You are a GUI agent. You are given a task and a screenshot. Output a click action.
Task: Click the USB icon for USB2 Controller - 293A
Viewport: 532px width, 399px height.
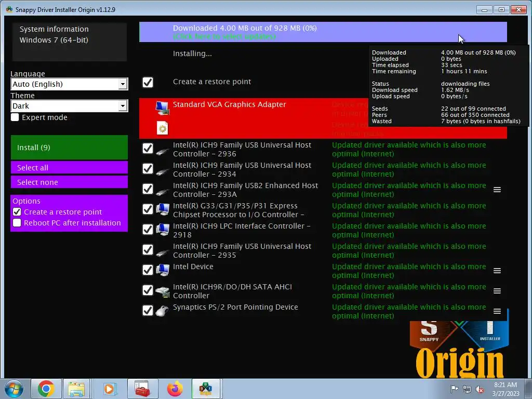(x=163, y=192)
